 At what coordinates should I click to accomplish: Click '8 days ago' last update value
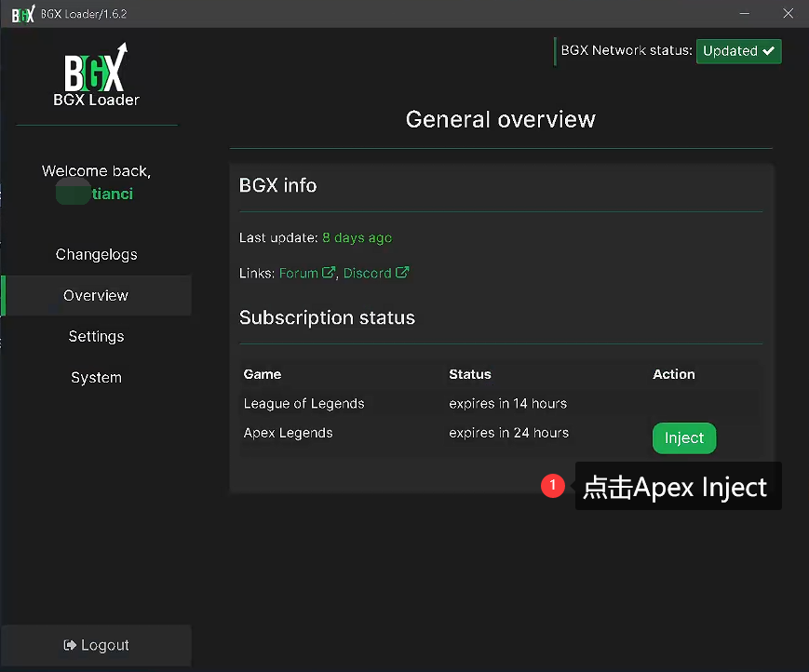pyautogui.click(x=357, y=237)
